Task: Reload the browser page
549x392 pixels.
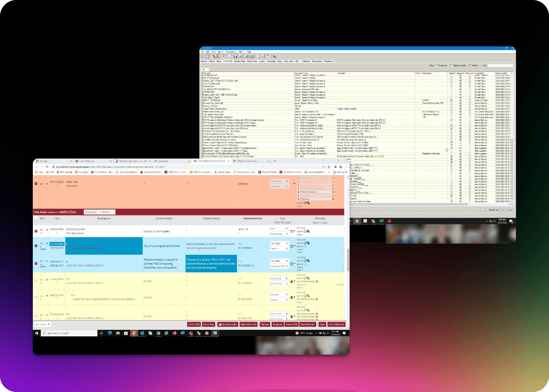Action: [47, 167]
